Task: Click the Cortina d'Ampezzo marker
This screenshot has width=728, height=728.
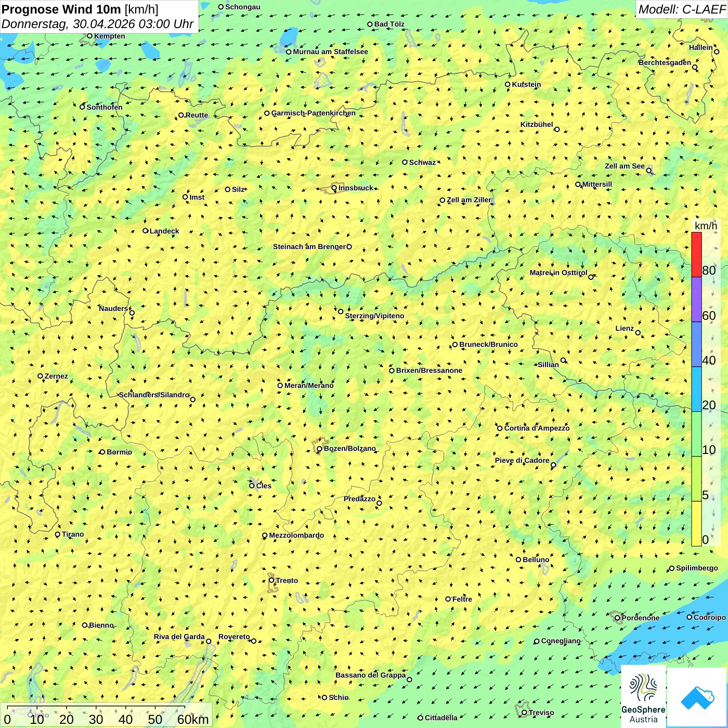Action: coord(500,428)
